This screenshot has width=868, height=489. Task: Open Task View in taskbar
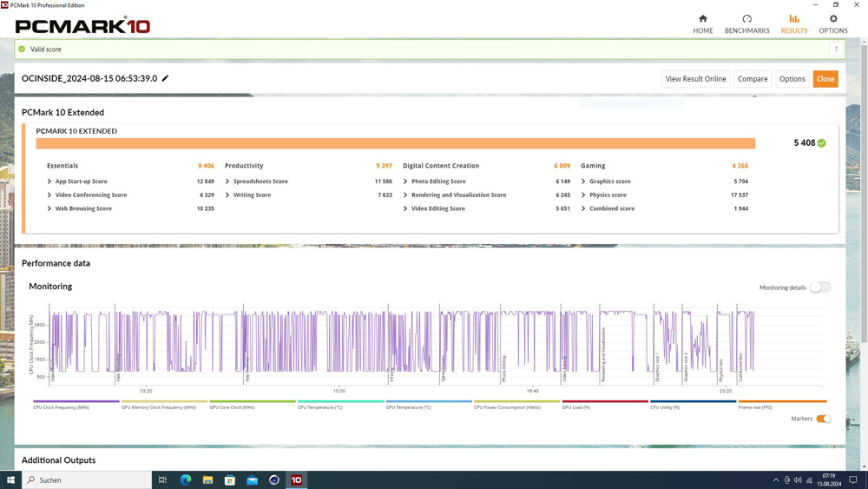click(162, 479)
